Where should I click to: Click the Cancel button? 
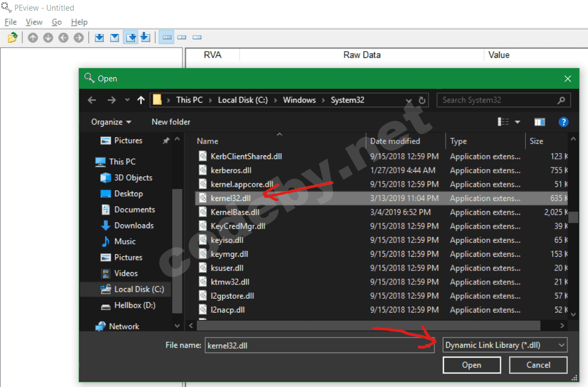(x=538, y=365)
